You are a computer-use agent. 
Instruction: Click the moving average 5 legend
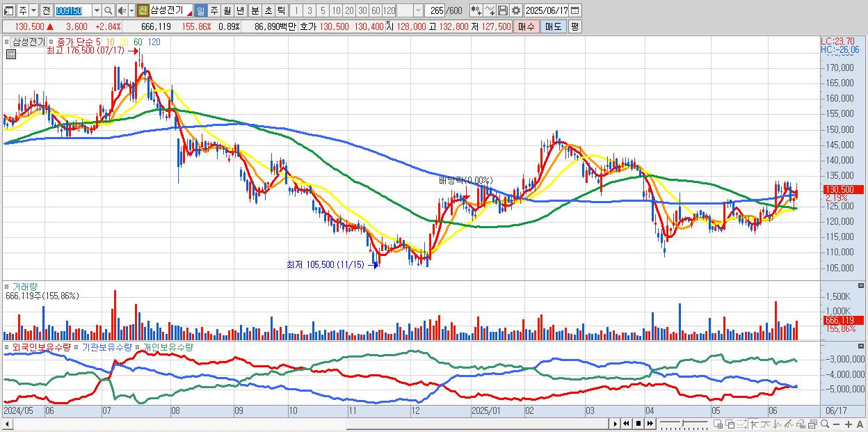pos(99,42)
